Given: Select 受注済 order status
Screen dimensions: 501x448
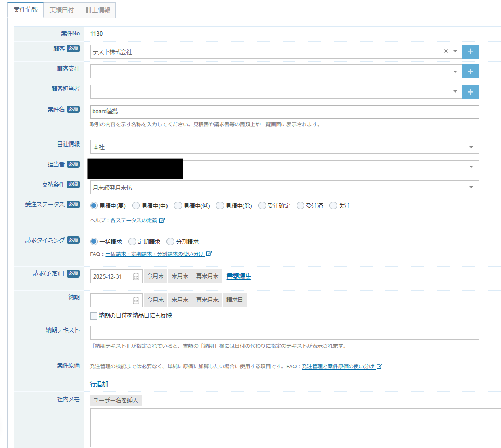Looking at the screenshot, I should 300,206.
